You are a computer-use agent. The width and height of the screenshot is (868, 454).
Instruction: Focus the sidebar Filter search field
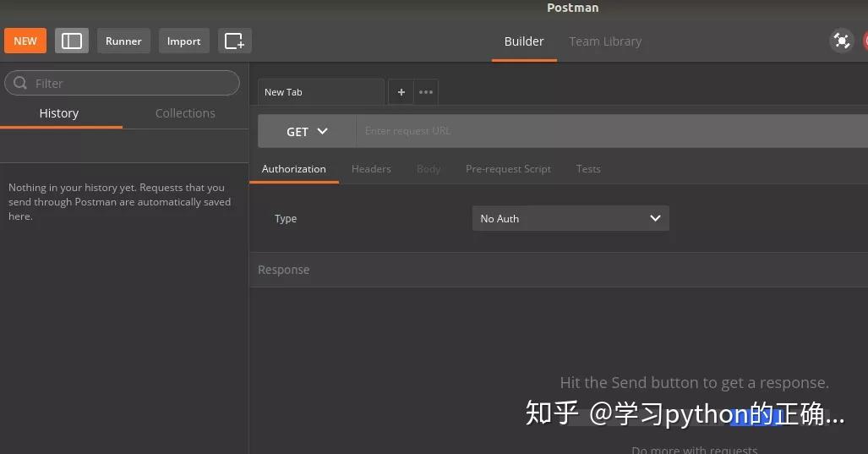click(122, 83)
